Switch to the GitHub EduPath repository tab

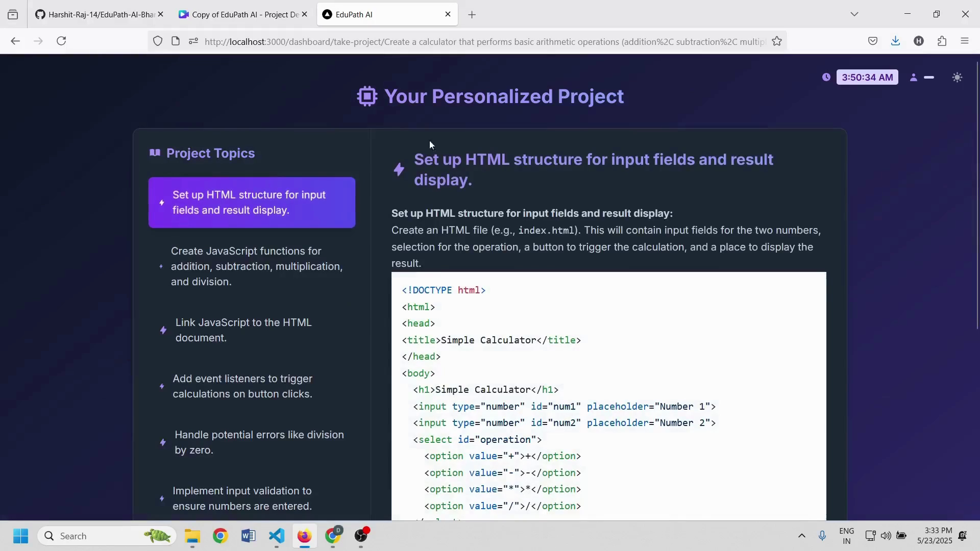tap(97, 14)
